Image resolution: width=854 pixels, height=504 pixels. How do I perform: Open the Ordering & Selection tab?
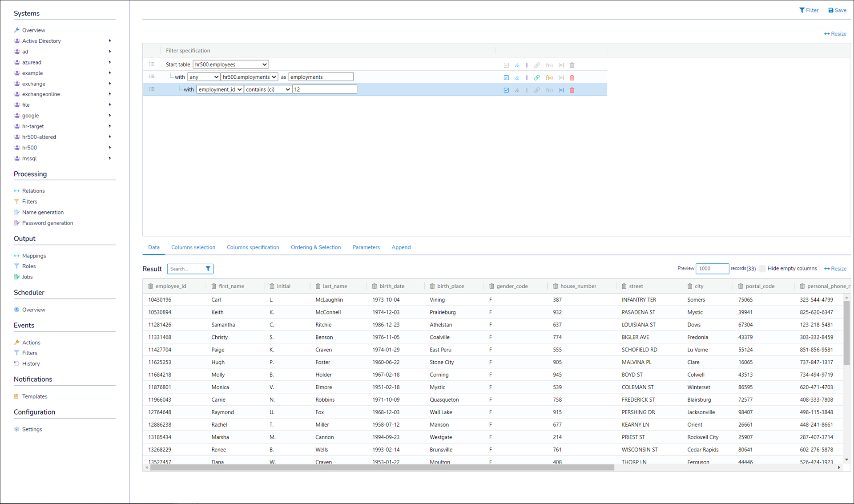(315, 247)
